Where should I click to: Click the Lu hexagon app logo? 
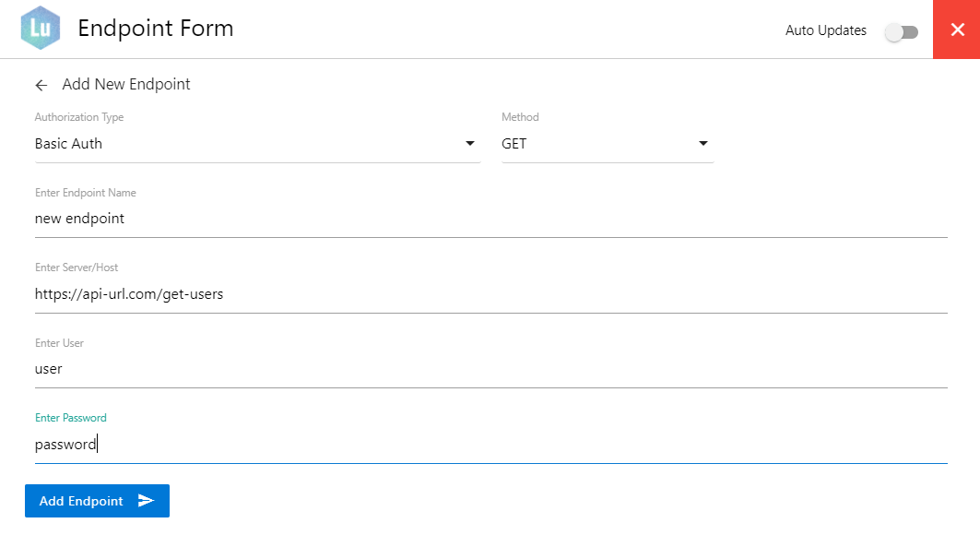point(40,29)
